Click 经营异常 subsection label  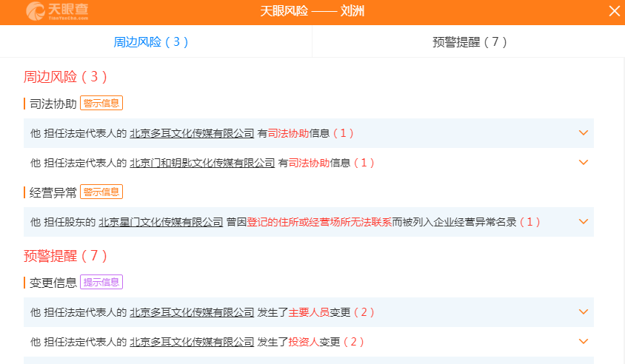pos(53,193)
